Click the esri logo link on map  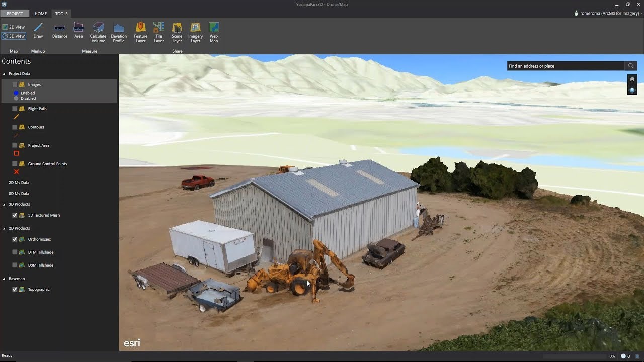pos(132,343)
